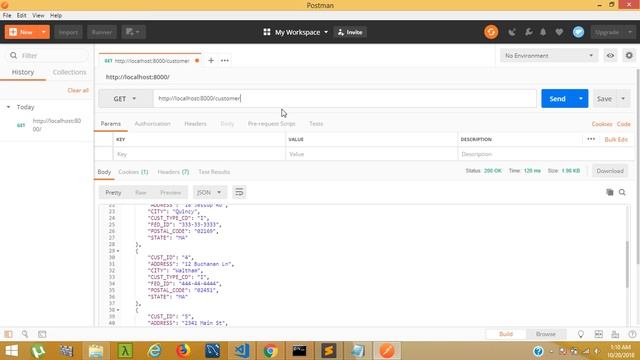Open params column options three dots

tap(591, 139)
